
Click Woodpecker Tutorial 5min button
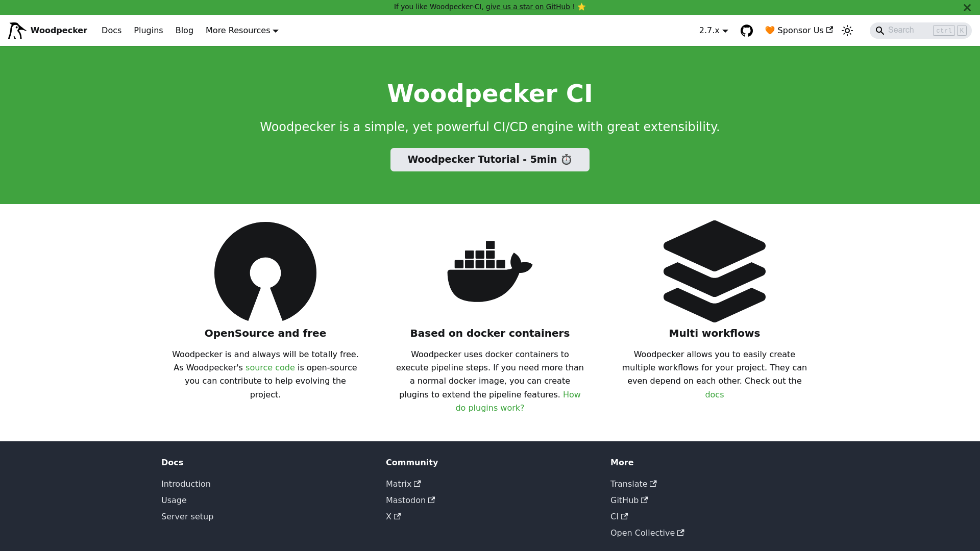pyautogui.click(x=489, y=160)
